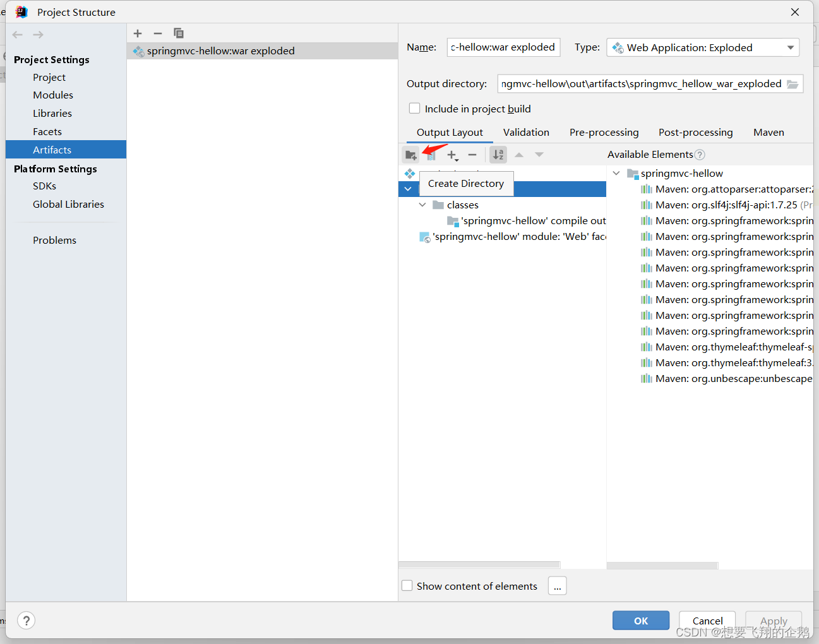The image size is (819, 644).
Task: Select Artifacts in sidebar
Action: (66, 150)
